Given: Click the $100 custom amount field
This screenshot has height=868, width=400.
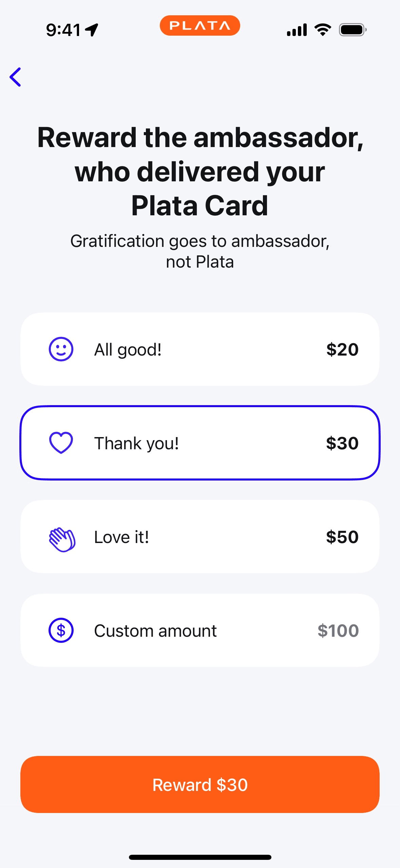Looking at the screenshot, I should coord(338,631).
